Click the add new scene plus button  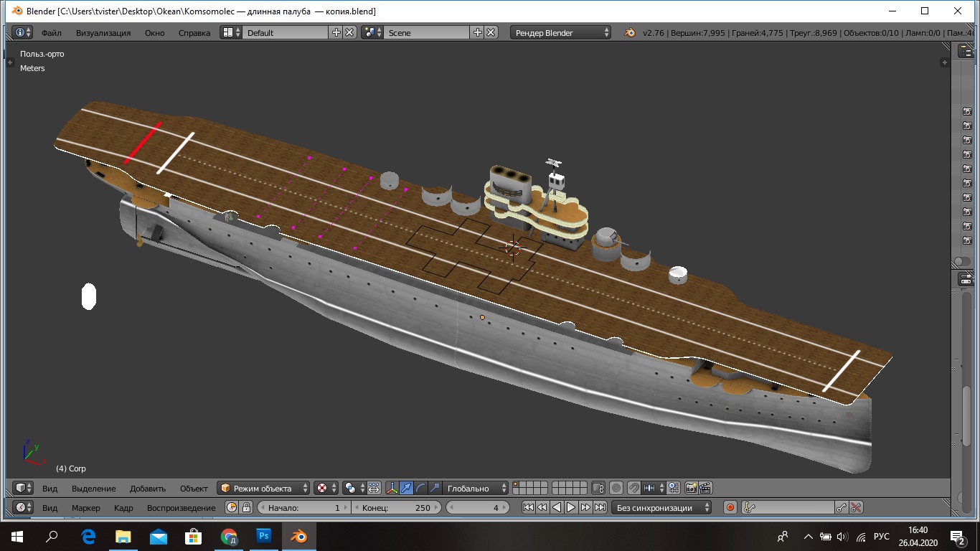477,32
